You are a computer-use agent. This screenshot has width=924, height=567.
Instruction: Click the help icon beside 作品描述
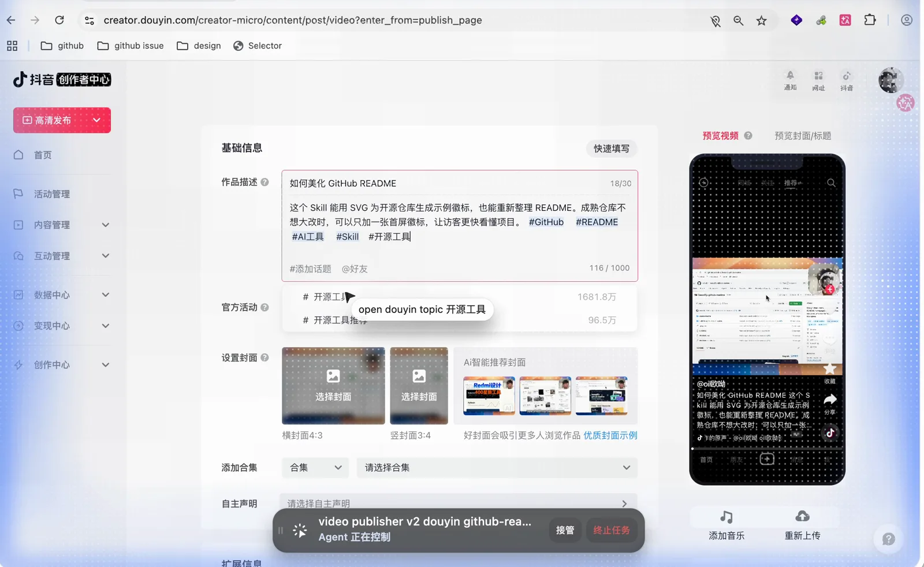pos(264,182)
